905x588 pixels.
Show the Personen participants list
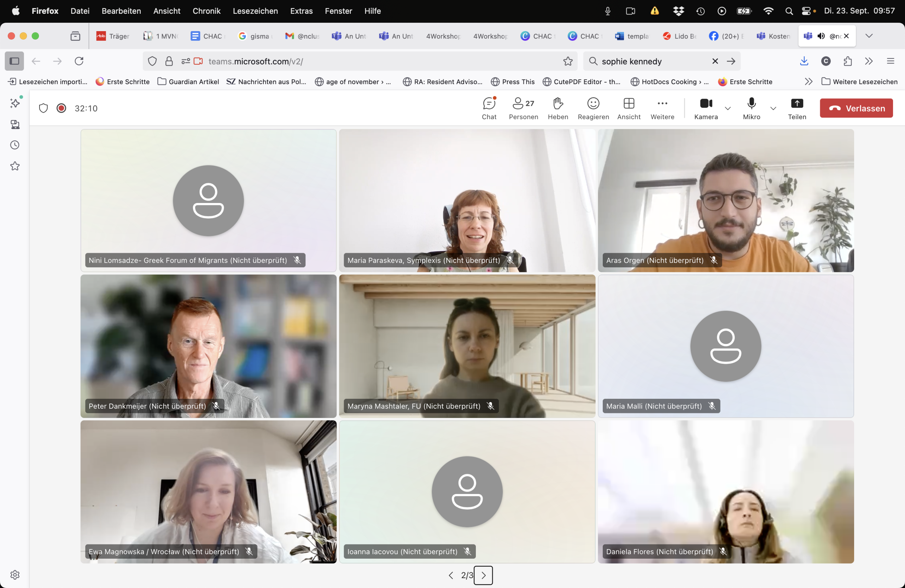click(523, 108)
